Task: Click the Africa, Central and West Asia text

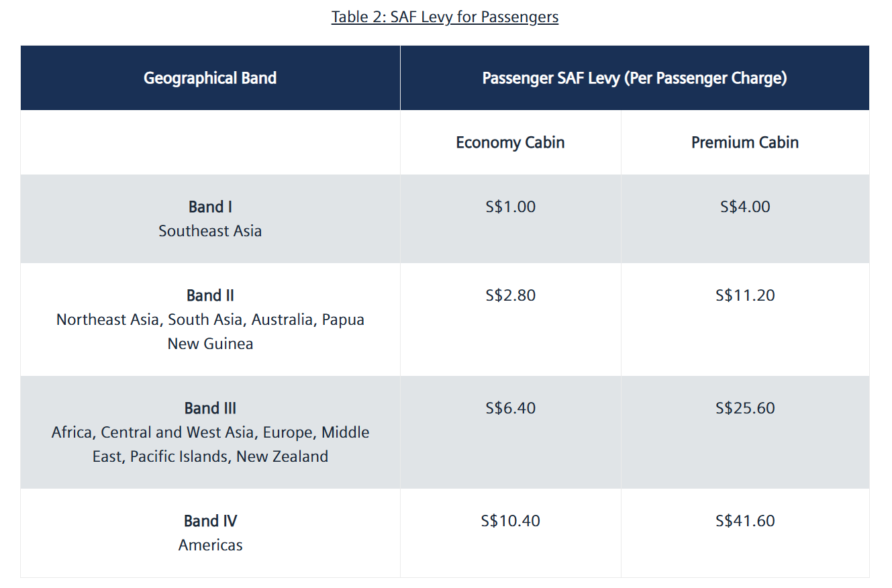Action: pyautogui.click(x=210, y=432)
